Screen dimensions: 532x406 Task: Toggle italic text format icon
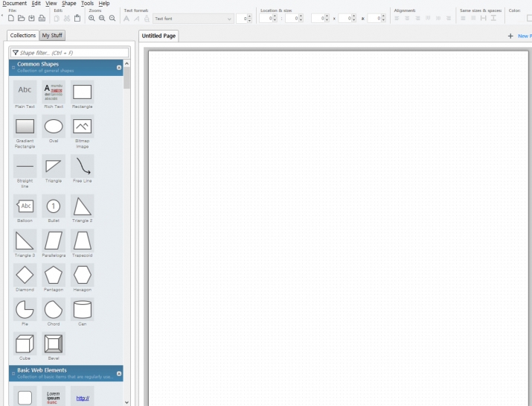(x=136, y=19)
